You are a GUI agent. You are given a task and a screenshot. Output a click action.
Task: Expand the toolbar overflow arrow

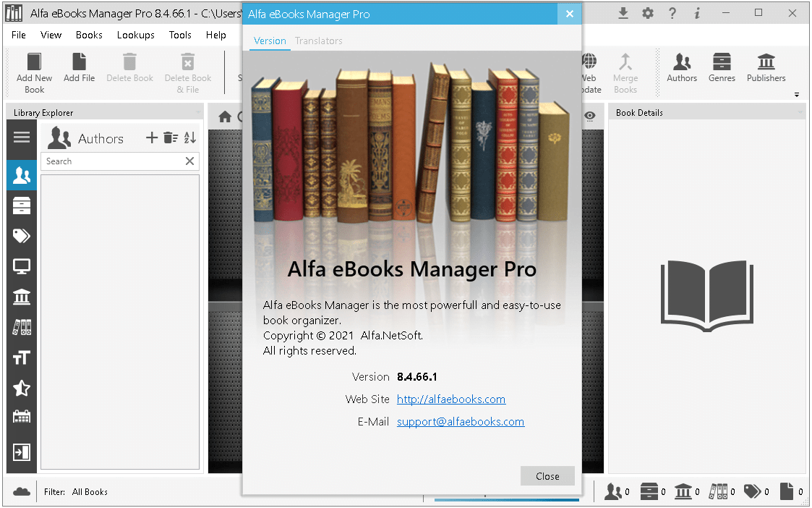[797, 95]
